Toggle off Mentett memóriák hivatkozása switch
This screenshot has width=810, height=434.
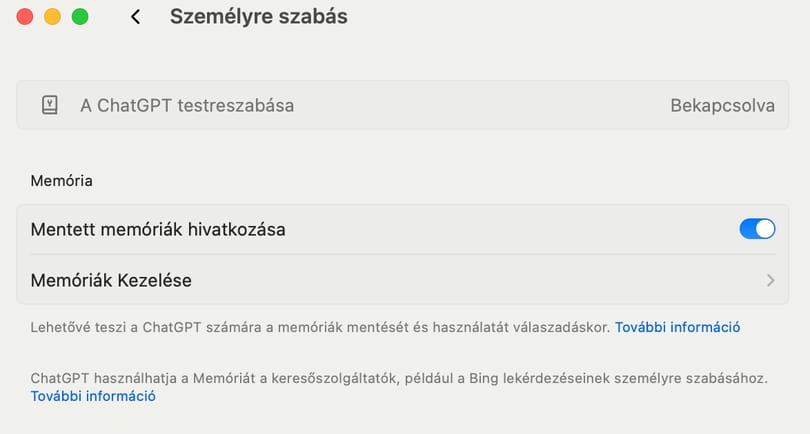tap(757, 229)
